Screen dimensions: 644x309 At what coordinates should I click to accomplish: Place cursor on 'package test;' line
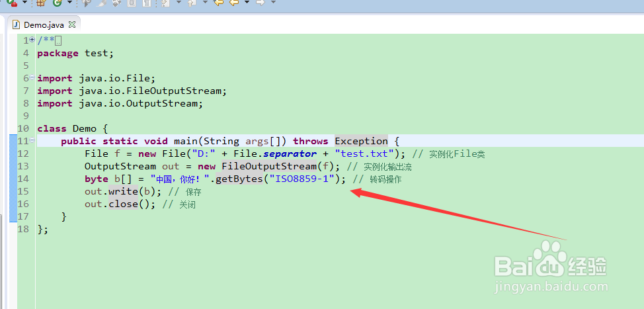pos(75,53)
